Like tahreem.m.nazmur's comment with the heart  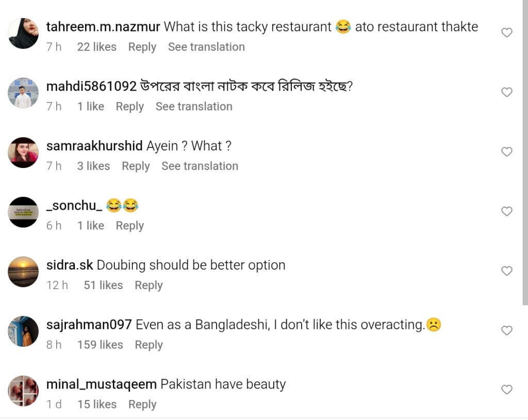tap(507, 33)
